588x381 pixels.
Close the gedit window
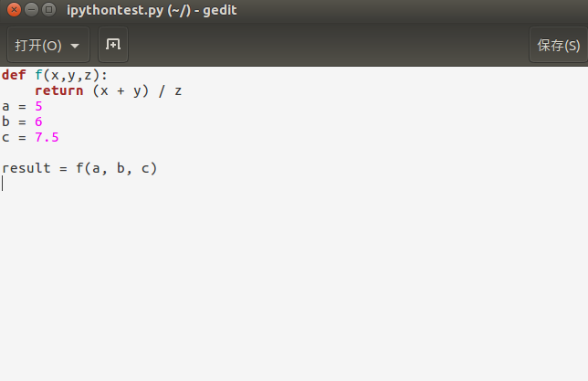(14, 10)
